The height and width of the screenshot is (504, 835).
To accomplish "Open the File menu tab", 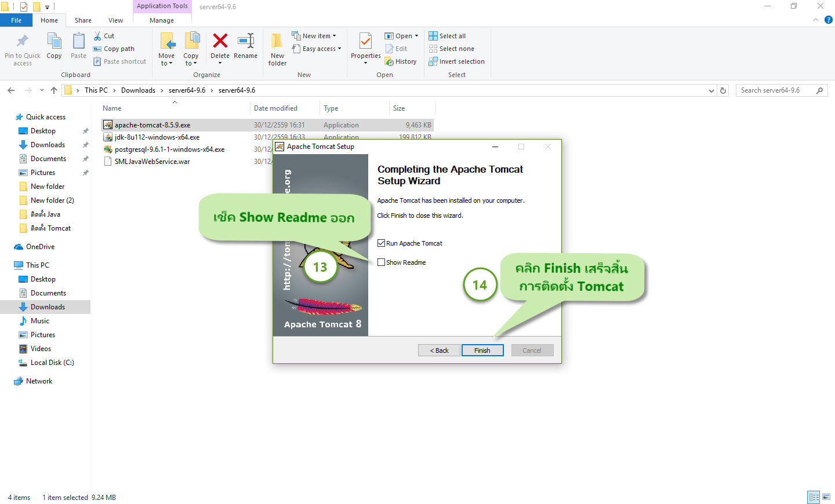I will pyautogui.click(x=16, y=20).
